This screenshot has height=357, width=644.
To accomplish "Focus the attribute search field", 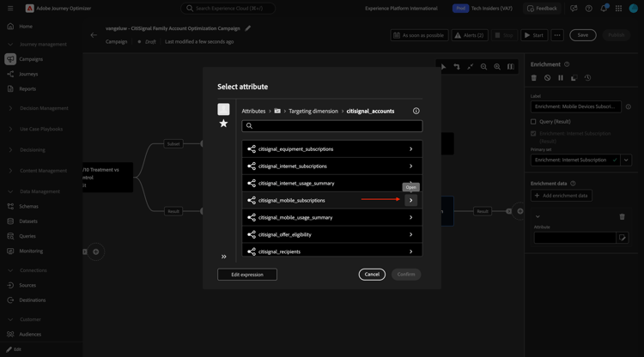I will coord(331,126).
